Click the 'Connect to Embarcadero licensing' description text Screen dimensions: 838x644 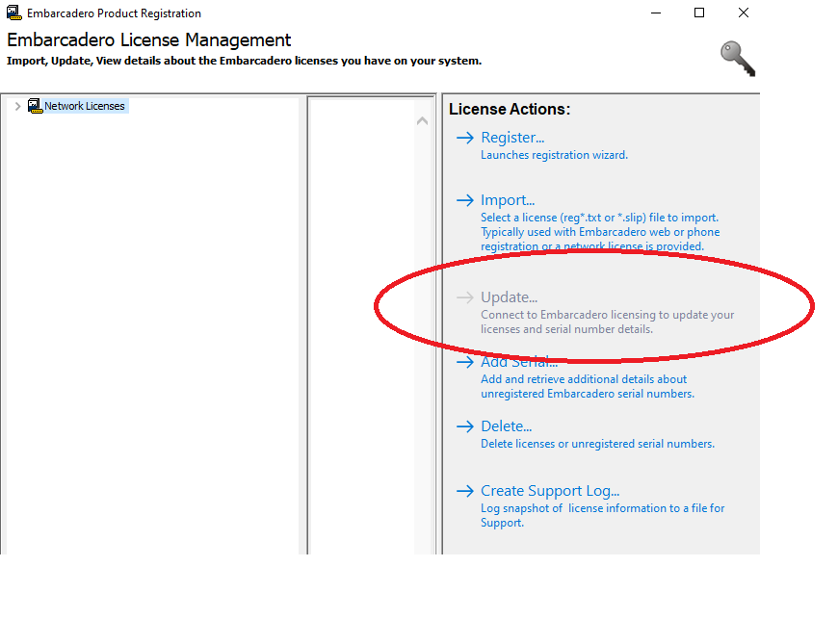coord(607,322)
